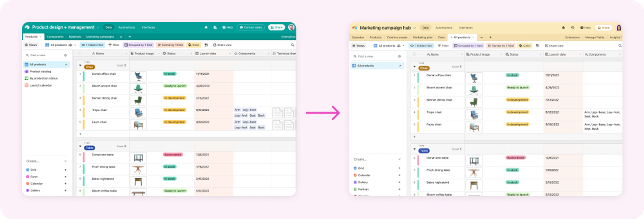Open the icon left of Help in Product design
This screenshot has width=644, height=219.
click(x=215, y=27)
